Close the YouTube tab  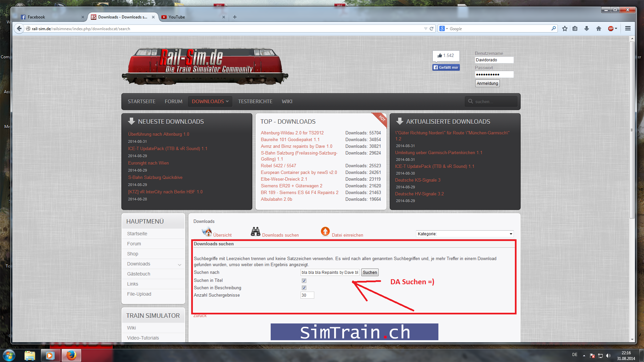(224, 17)
